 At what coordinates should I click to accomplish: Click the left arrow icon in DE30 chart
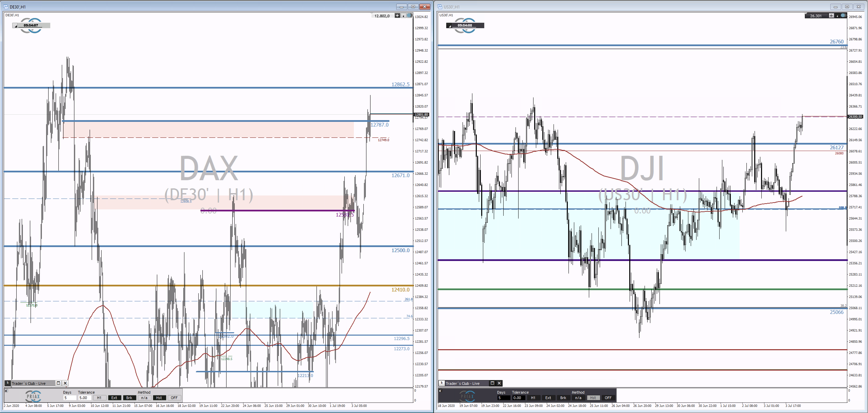[x=403, y=16]
